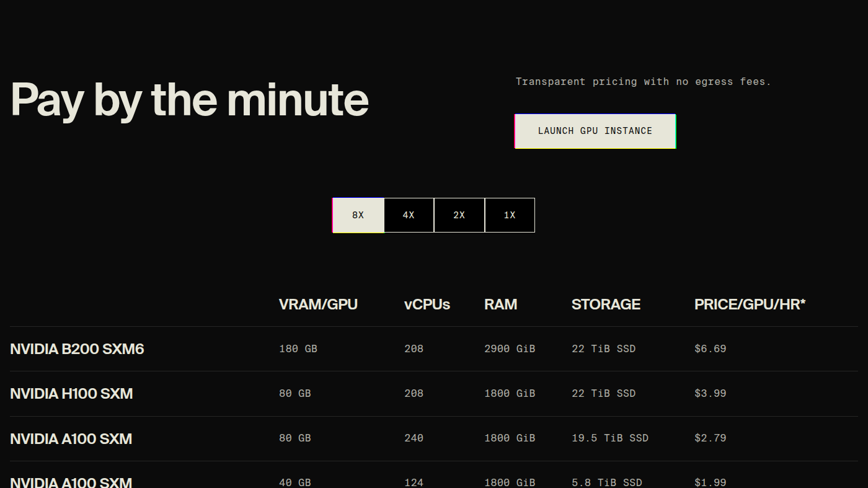Viewport: 868px width, 488px height.
Task: Click the $2.79 price
Action: tap(710, 438)
